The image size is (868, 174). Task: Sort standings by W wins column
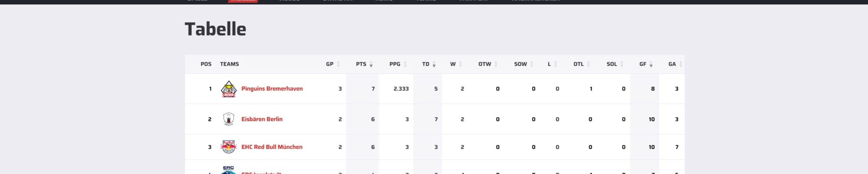coord(456,64)
